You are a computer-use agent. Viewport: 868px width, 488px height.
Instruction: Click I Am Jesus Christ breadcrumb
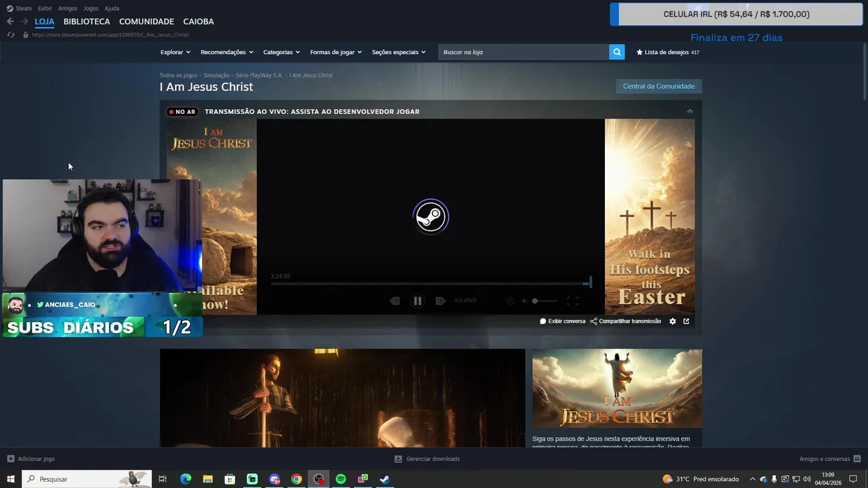pos(311,75)
